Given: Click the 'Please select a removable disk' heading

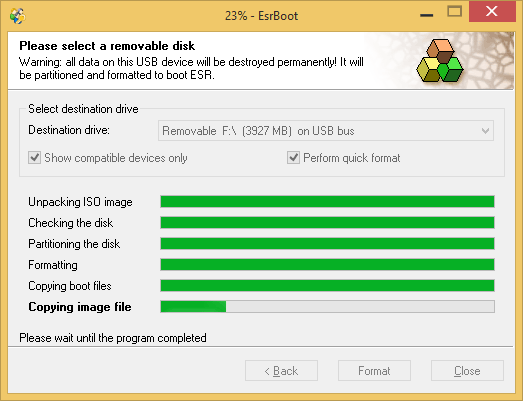Looking at the screenshot, I should [107, 46].
